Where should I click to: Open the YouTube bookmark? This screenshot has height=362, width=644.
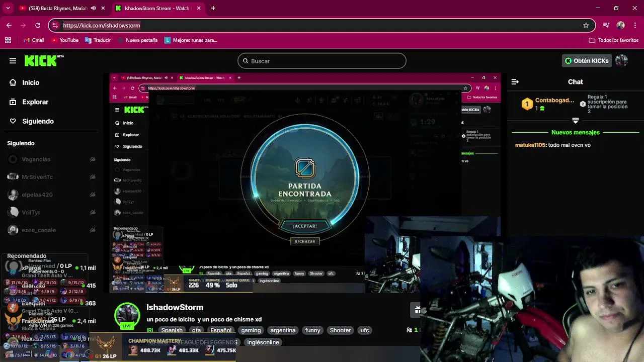click(64, 40)
